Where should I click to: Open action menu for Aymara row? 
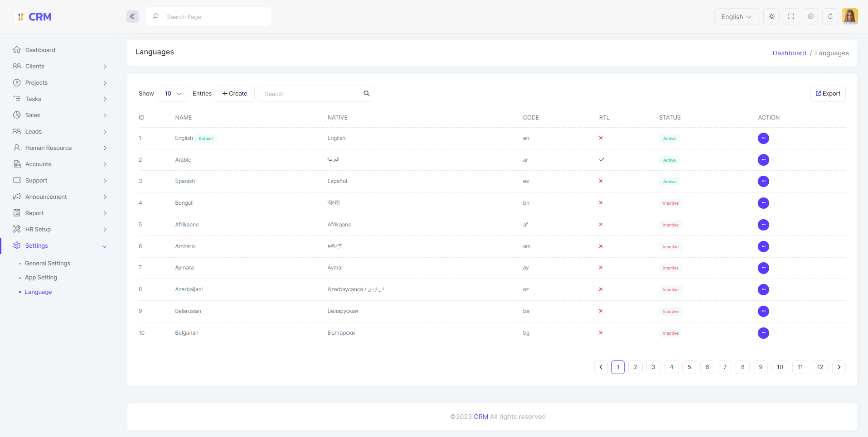pos(763,268)
